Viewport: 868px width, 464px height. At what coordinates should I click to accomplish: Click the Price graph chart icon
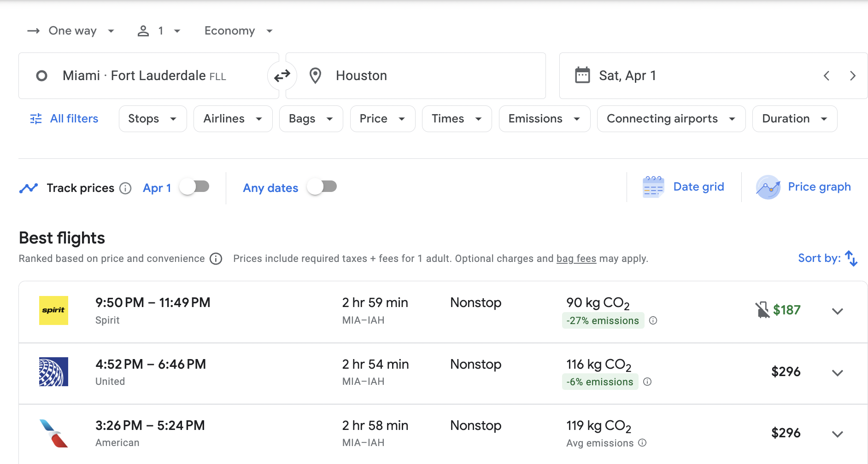[x=768, y=187]
